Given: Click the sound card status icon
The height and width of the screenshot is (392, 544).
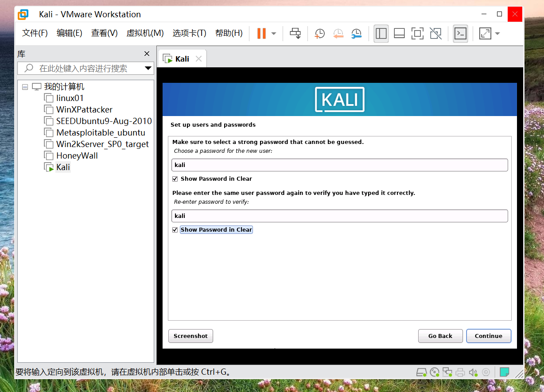Looking at the screenshot, I should coord(473,372).
